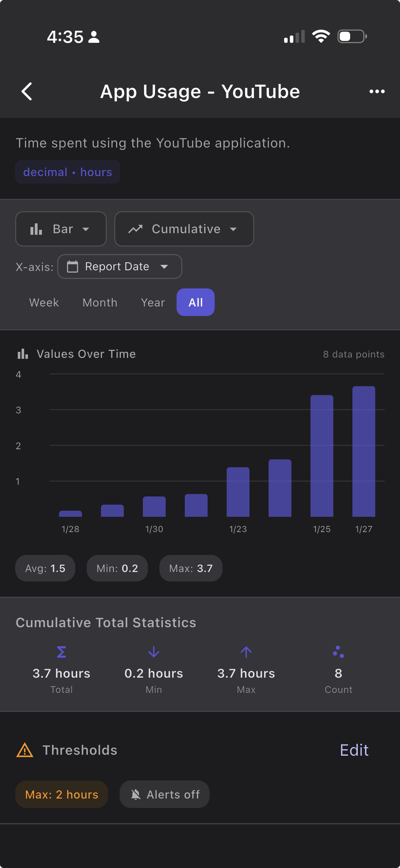This screenshot has height=868, width=400.
Task: Open the Bar chart type dropdown
Action: coord(61,229)
